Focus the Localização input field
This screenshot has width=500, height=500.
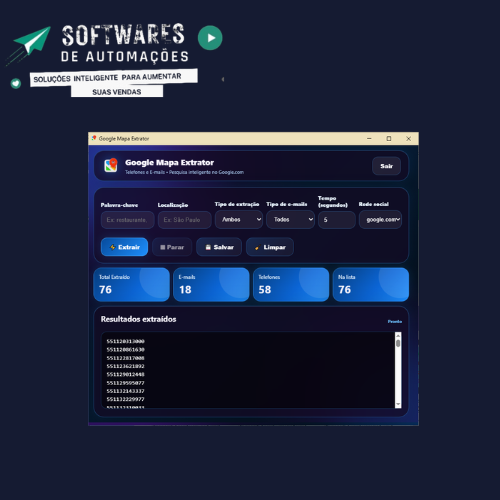tap(184, 220)
